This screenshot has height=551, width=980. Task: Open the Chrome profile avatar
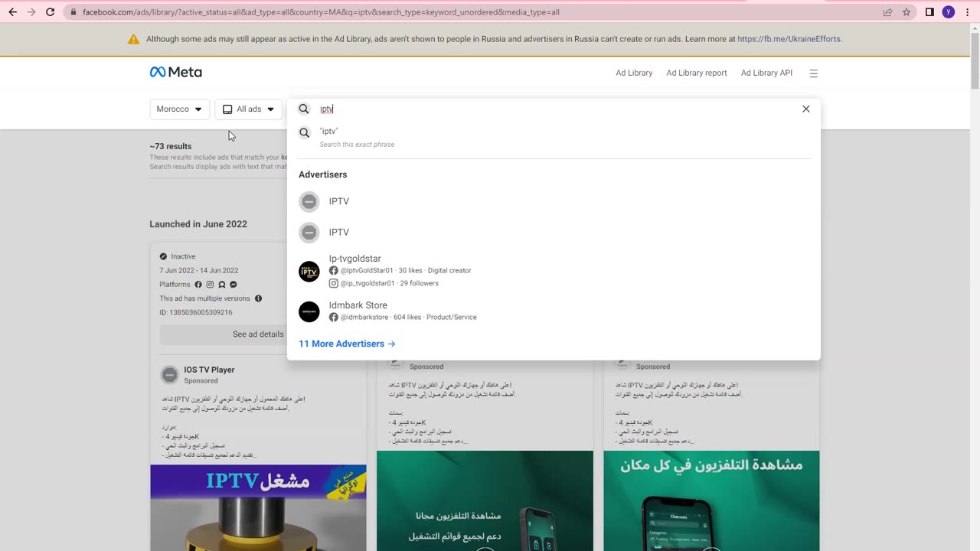click(949, 12)
